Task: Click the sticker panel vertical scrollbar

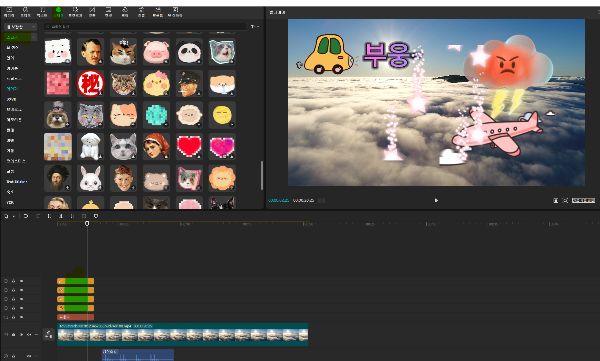Action: 262,175
